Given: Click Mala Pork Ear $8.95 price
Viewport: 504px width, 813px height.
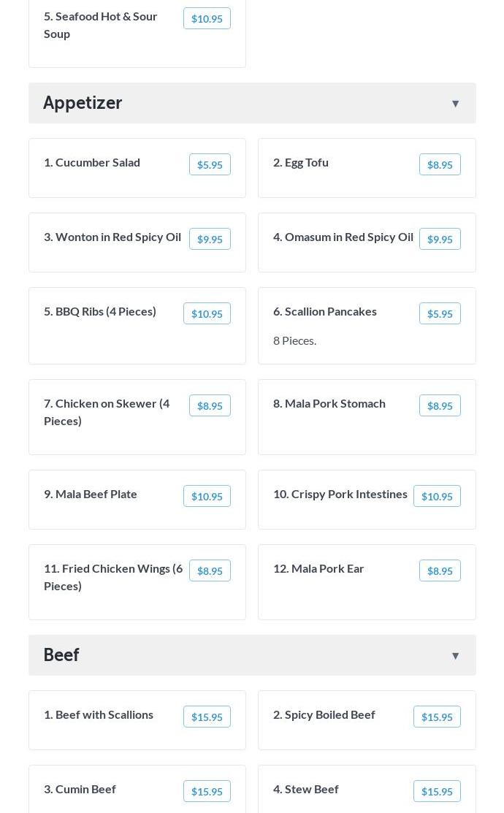Looking at the screenshot, I should pyautogui.click(x=440, y=571).
